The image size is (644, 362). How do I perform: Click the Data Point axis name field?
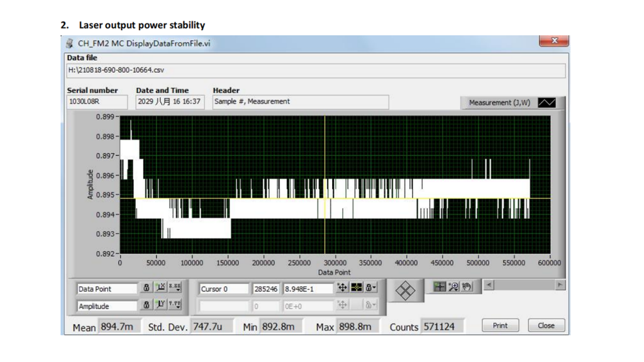click(x=107, y=289)
